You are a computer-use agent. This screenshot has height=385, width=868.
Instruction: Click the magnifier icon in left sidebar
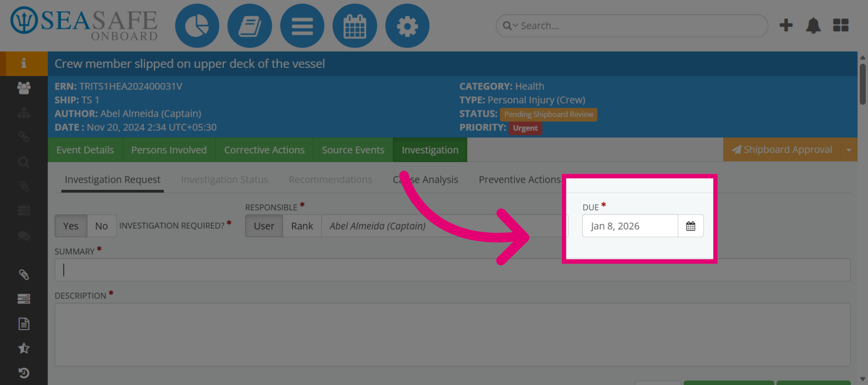(24, 162)
